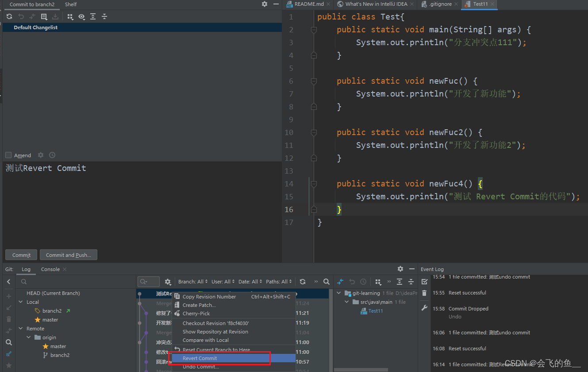Screen dimensions: 588x372
Task: Select the Git Log tab
Action: (26, 269)
